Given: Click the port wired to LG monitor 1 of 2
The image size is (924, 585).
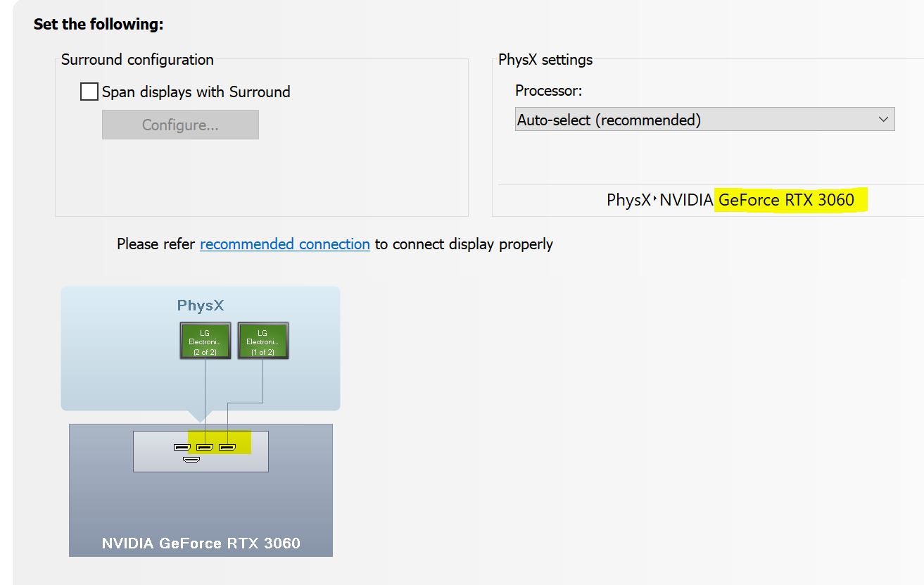Looking at the screenshot, I should coord(227,447).
